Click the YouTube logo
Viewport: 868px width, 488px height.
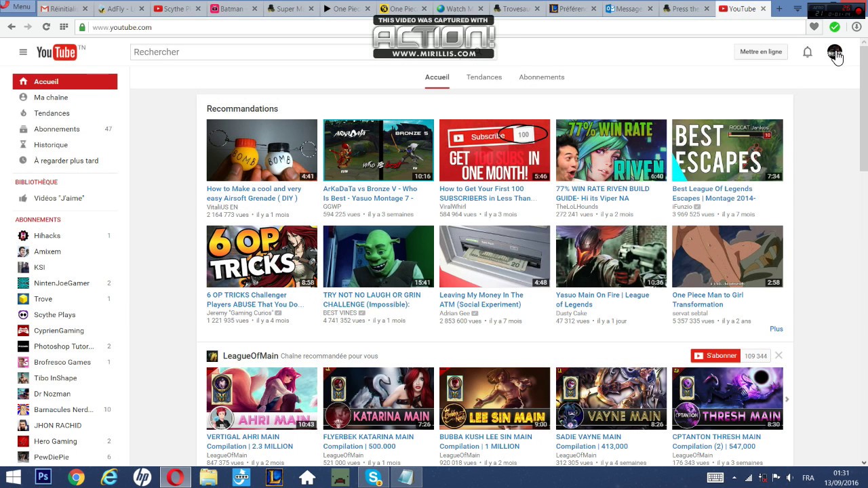tap(57, 52)
